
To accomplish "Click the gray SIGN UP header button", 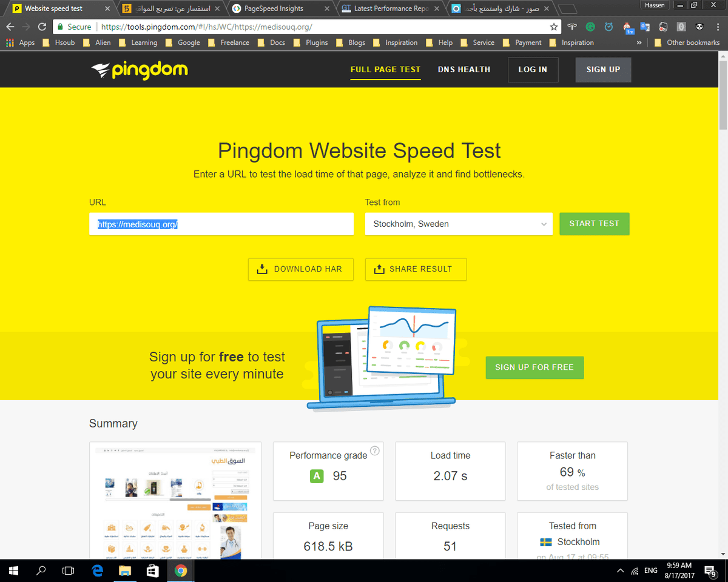I will click(x=603, y=70).
